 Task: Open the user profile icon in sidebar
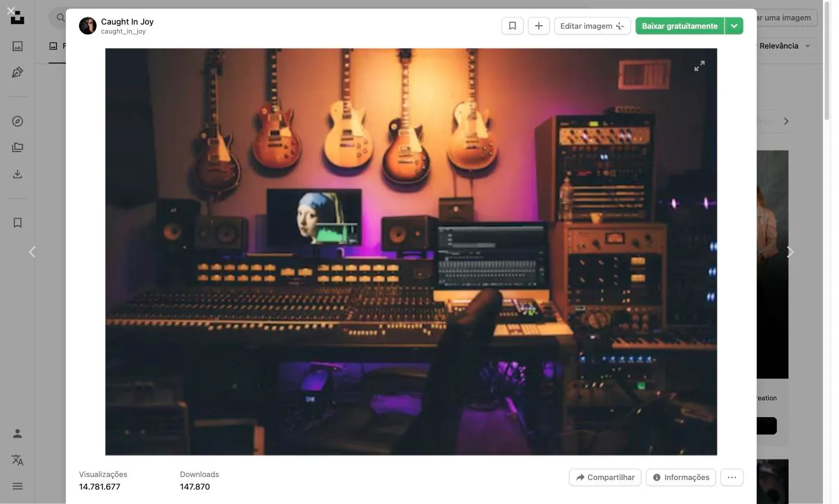pos(17,433)
